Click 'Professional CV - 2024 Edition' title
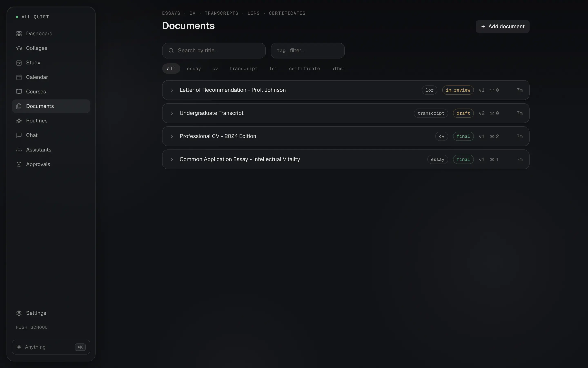The height and width of the screenshot is (368, 588). (218, 136)
